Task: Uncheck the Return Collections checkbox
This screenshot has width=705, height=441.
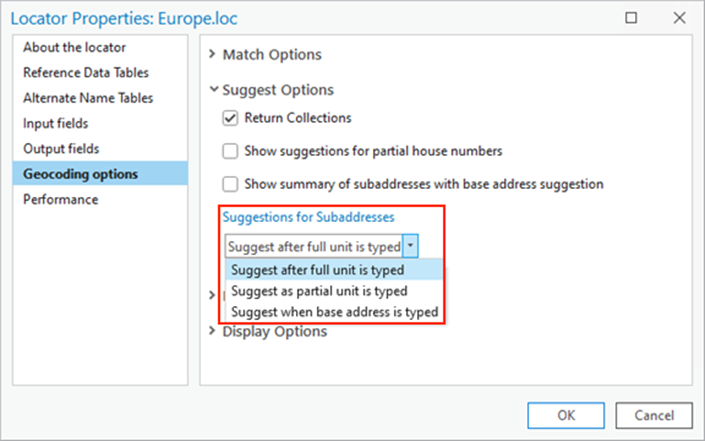Action: 231,118
